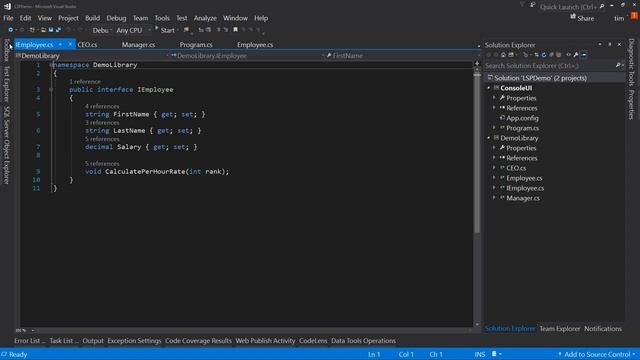Open the Output panel tab
Viewport: 640px width, 360px height.
coord(93,341)
